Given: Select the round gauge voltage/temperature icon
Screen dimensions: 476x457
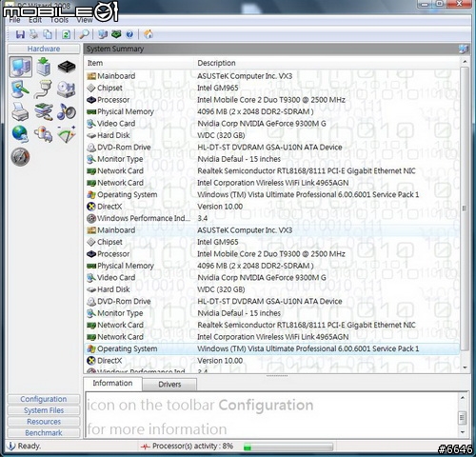Looking at the screenshot, I should pos(20,157).
